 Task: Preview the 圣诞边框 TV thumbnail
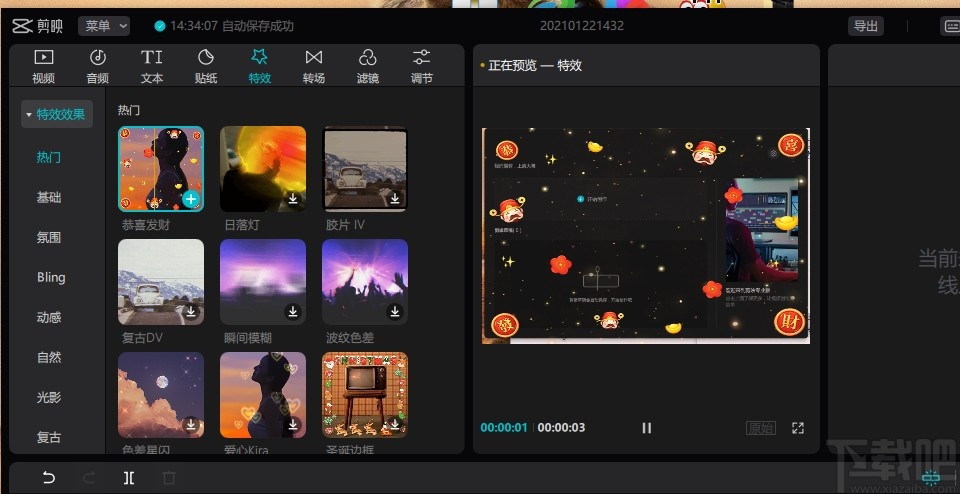pyautogui.click(x=365, y=394)
